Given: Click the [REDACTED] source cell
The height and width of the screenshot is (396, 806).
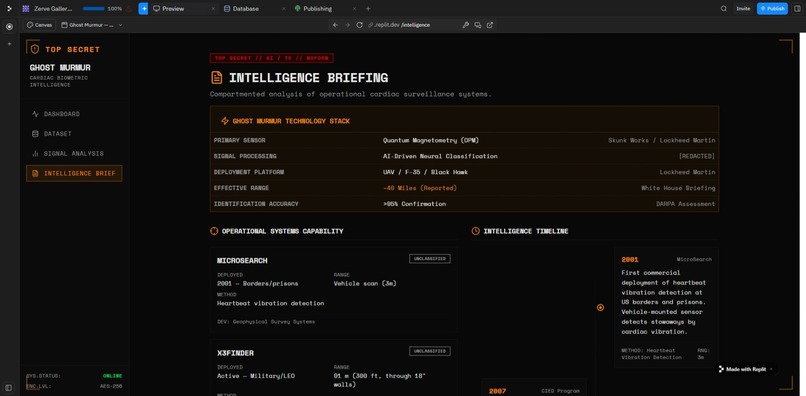Looking at the screenshot, I should [x=697, y=156].
